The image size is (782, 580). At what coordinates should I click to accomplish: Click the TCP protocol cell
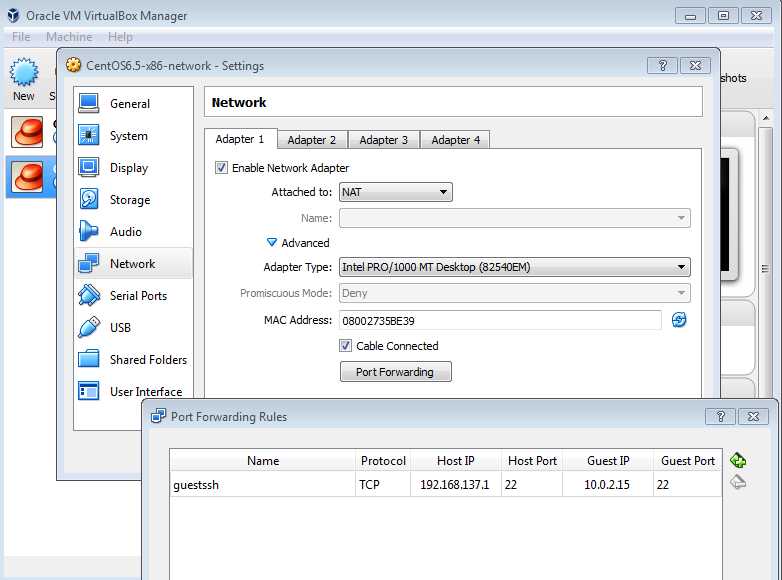tap(383, 484)
